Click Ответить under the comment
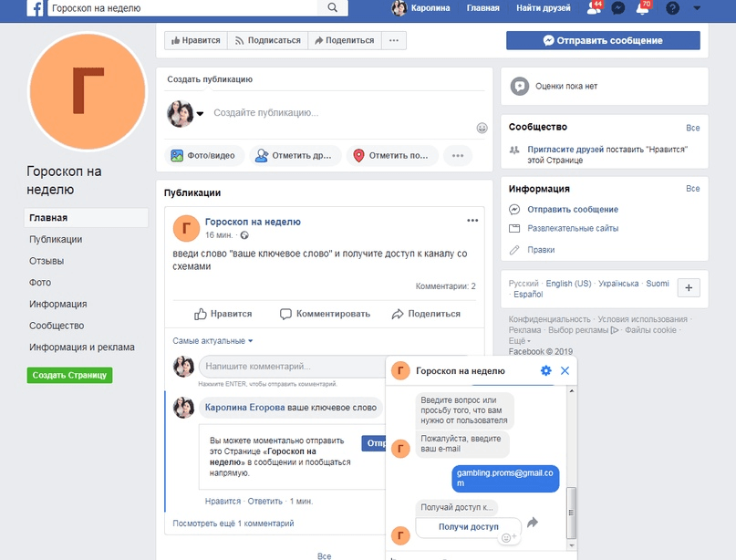This screenshot has width=736, height=560. click(265, 502)
